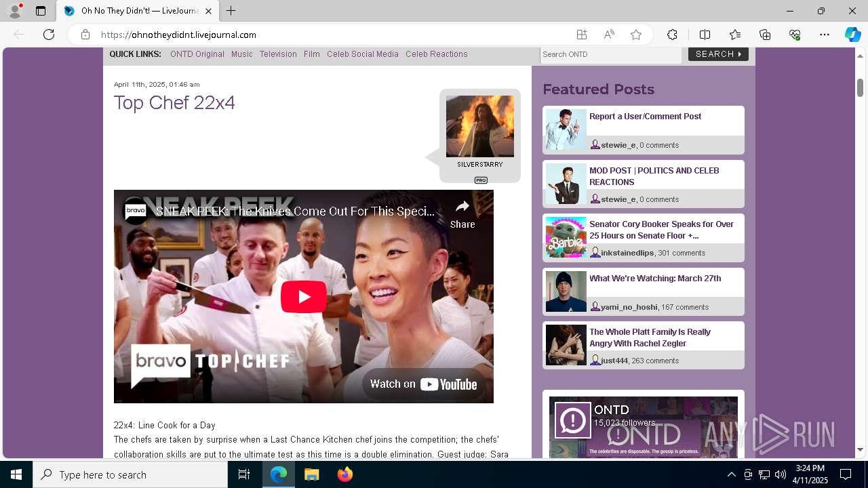Image resolution: width=868 pixels, height=488 pixels.
Task: Open the Windows Start menu
Action: pos(16,474)
